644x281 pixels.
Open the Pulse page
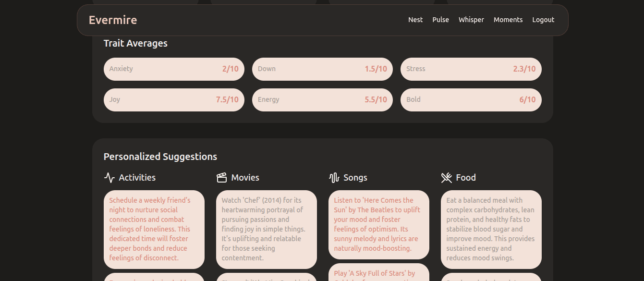(440, 20)
